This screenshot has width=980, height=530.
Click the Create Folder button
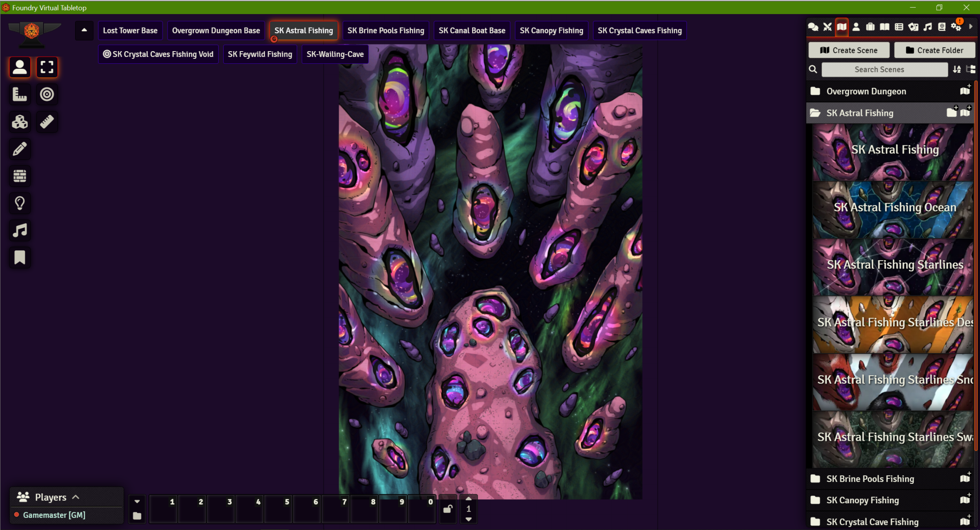point(934,50)
